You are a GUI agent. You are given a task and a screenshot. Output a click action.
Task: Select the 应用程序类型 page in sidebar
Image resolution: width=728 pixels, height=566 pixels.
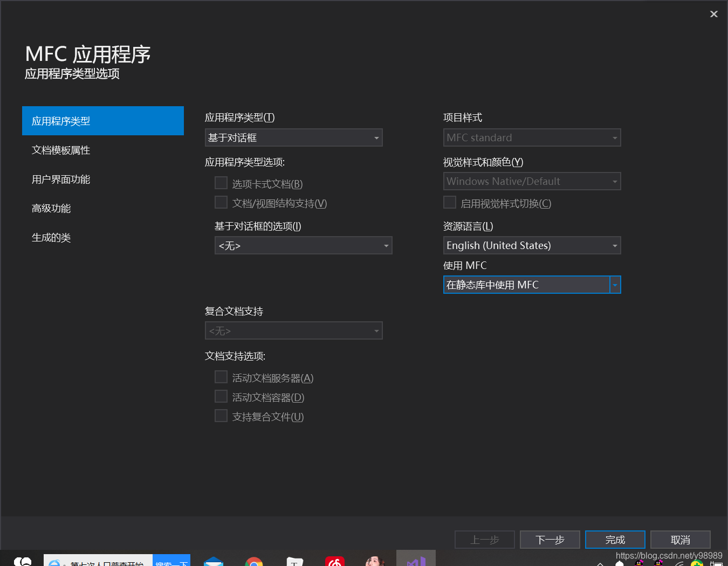pyautogui.click(x=103, y=121)
